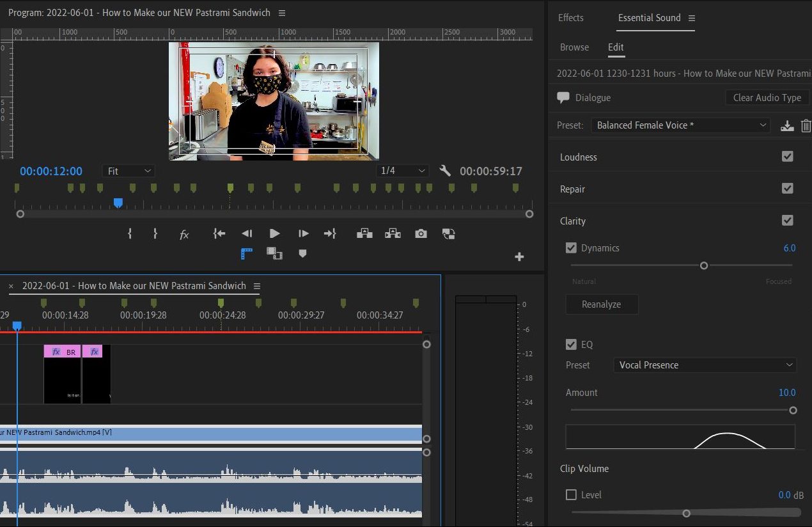Toggle the Clarity checkbox
Viewport: 812px width, 527px height.
pos(788,221)
